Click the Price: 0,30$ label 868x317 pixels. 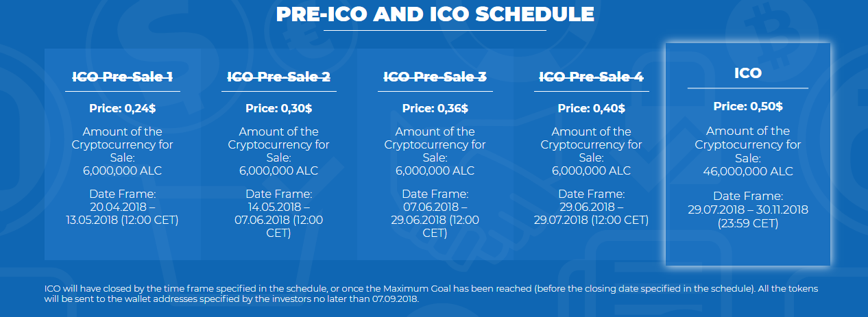(x=278, y=108)
